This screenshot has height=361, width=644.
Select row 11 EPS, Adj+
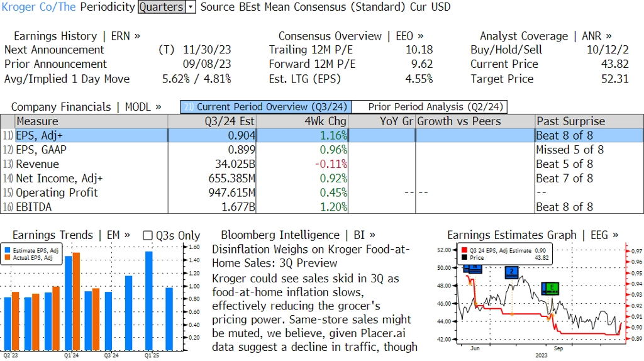(322, 135)
